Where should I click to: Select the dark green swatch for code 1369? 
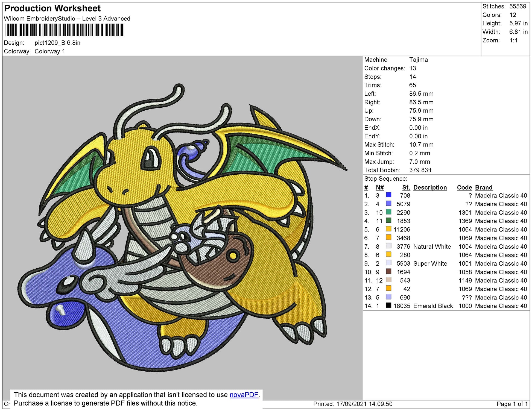pyautogui.click(x=389, y=221)
